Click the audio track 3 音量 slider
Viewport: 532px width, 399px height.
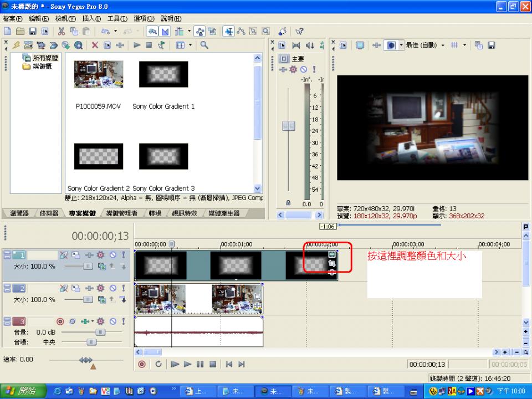100,332
